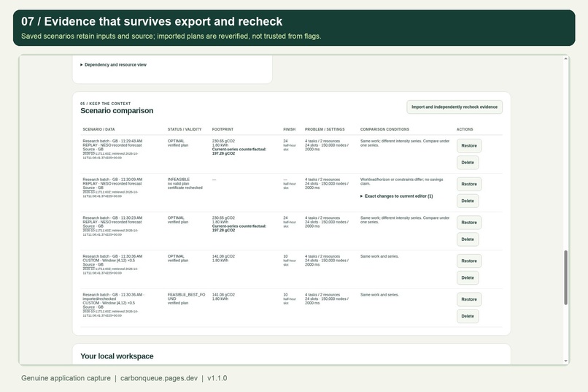Expand the Dependency and resource view
Image resolution: width=588 pixels, height=392 pixels.
(x=113, y=64)
